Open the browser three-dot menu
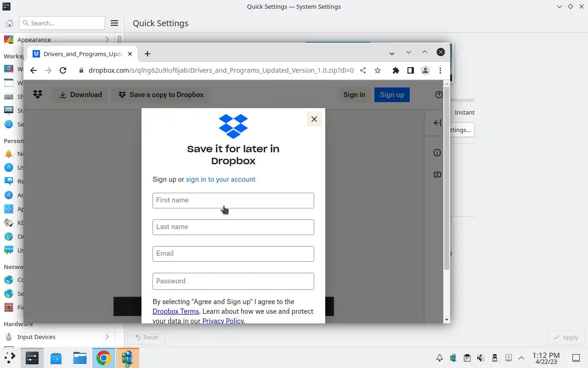This screenshot has width=588, height=368. [x=440, y=70]
